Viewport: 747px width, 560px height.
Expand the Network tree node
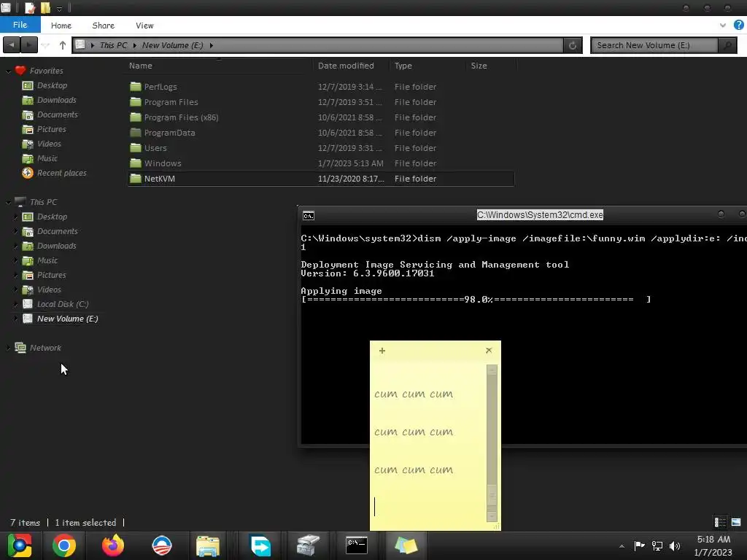pos(8,348)
